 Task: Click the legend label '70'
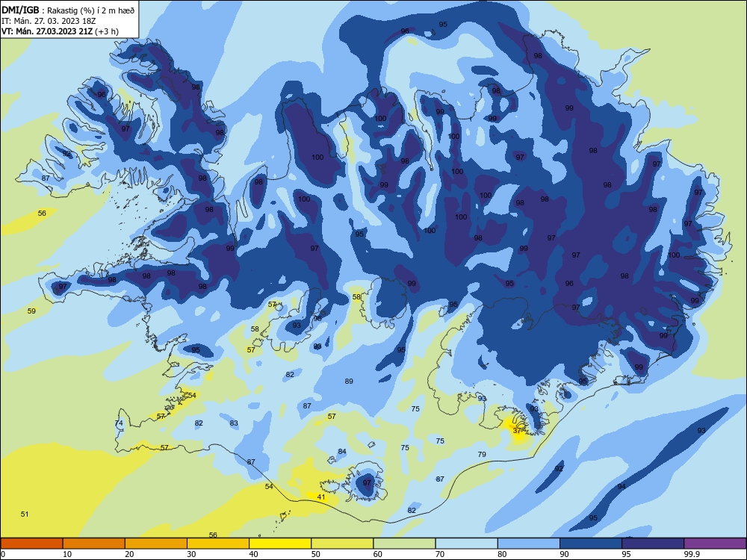click(440, 554)
